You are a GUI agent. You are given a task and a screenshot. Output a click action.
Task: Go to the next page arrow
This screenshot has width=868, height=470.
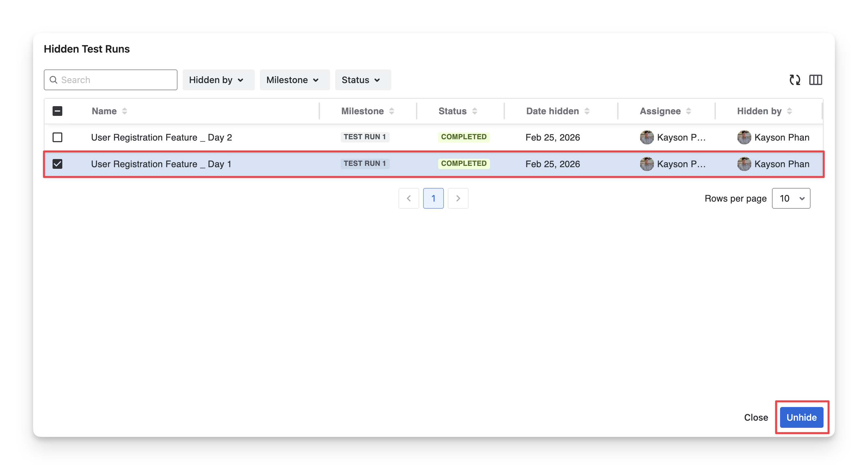click(458, 198)
